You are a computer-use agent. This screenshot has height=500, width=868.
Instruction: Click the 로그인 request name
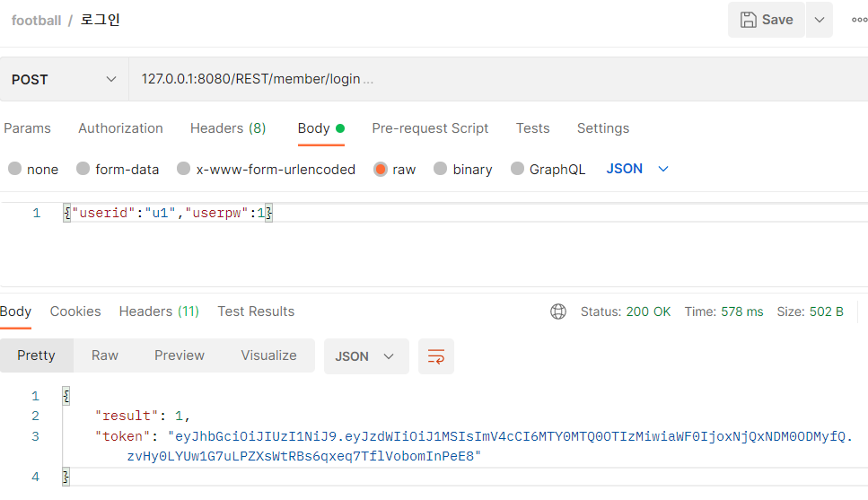pyautogui.click(x=101, y=20)
